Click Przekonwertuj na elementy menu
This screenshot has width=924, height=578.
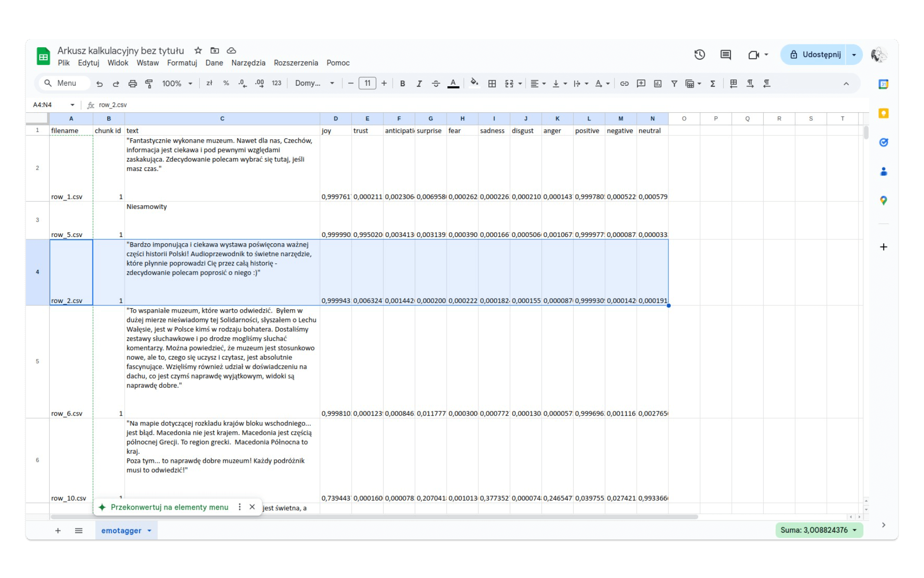click(169, 507)
